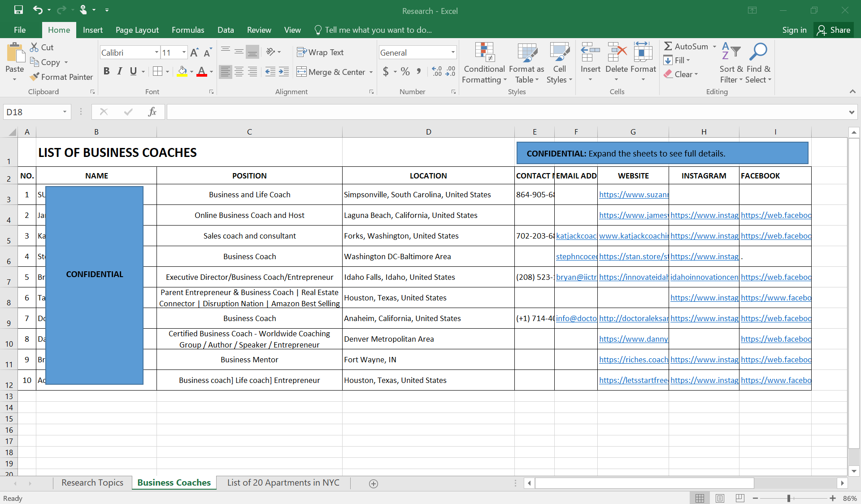Decrease decimal places
This screenshot has width=861, height=504.
pos(450,72)
